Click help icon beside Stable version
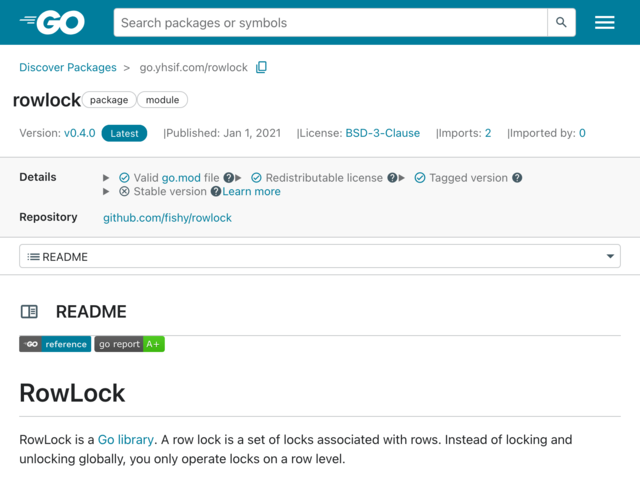 pyautogui.click(x=216, y=191)
